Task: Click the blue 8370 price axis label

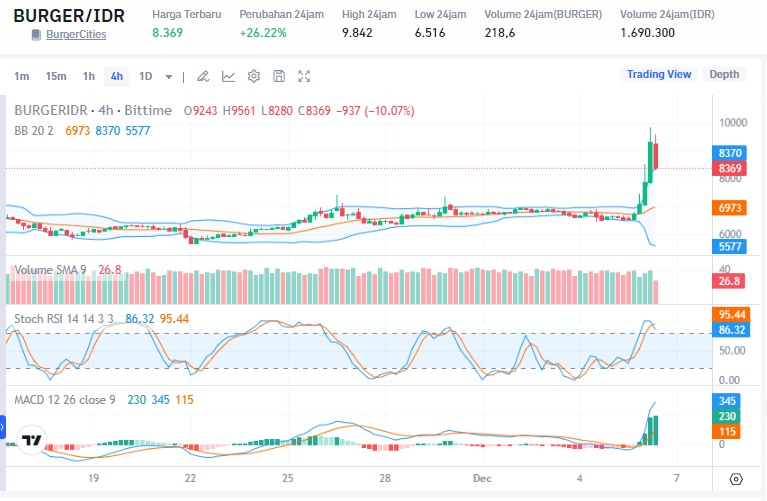Action: (x=729, y=153)
